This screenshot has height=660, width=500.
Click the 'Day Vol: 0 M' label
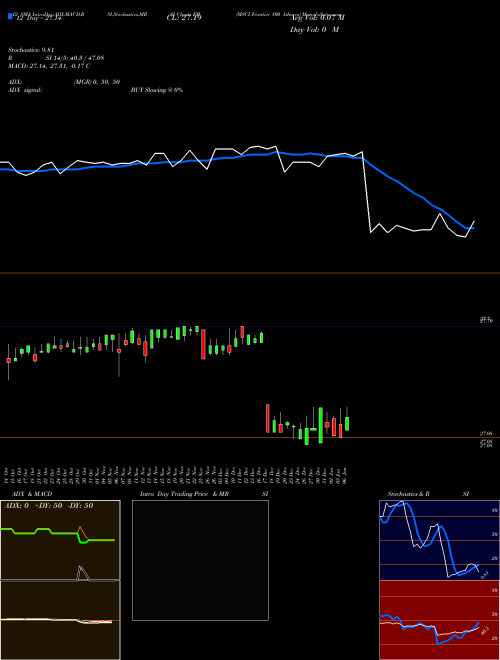314,30
